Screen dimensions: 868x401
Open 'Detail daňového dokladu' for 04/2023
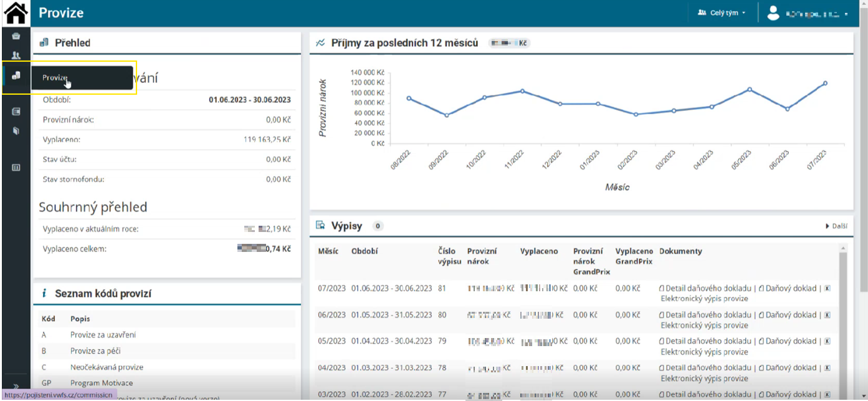click(708, 368)
